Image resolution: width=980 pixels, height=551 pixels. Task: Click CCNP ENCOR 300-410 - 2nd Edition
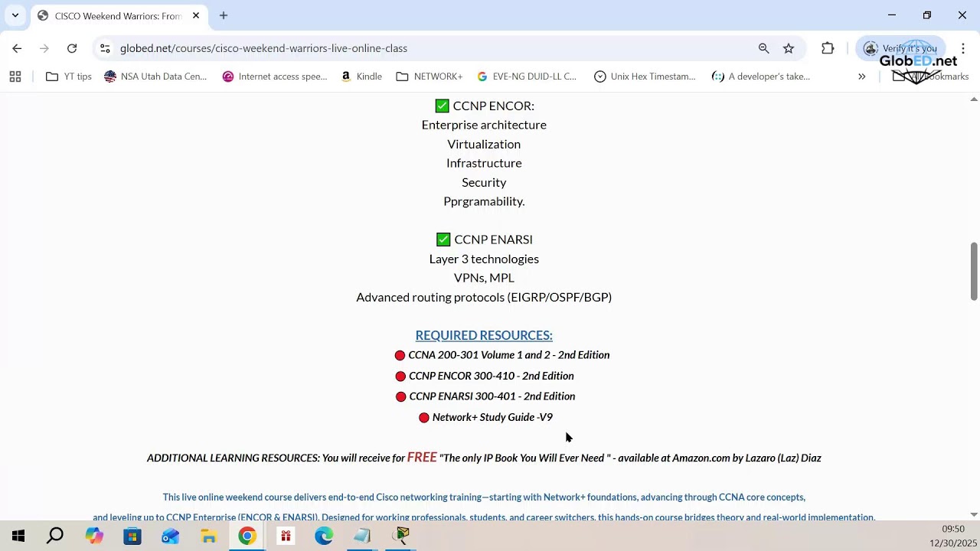pyautogui.click(x=492, y=376)
